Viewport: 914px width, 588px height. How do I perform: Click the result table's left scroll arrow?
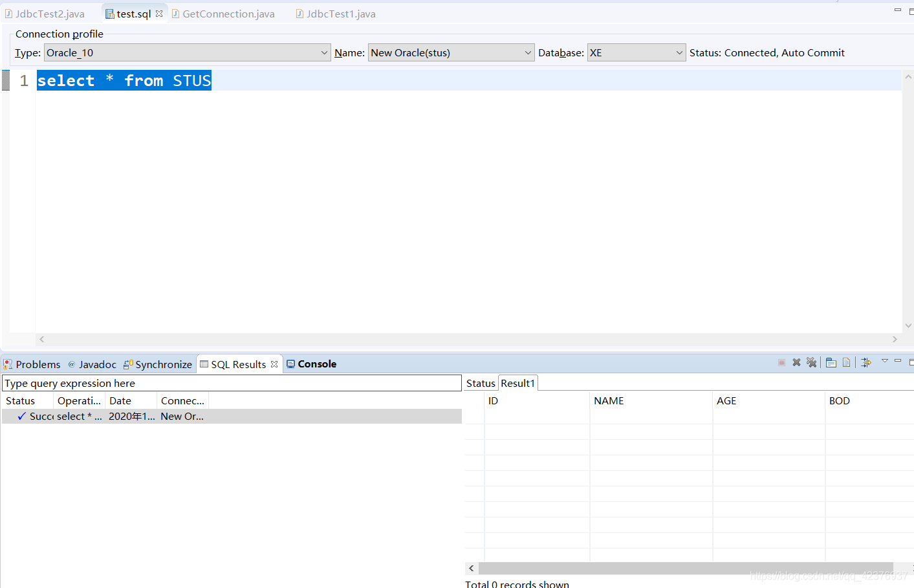(x=472, y=568)
